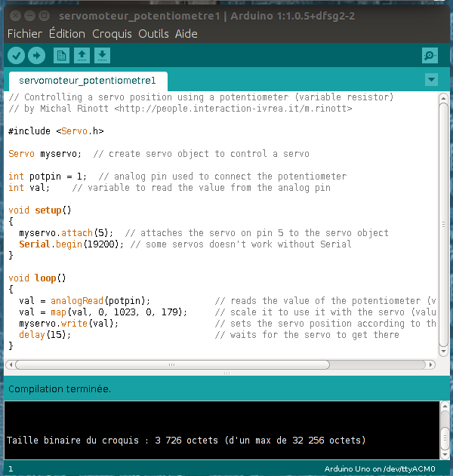Image resolution: width=453 pixels, height=476 pixels.
Task: Click the splitter handle between editor and console
Action: coord(226,373)
